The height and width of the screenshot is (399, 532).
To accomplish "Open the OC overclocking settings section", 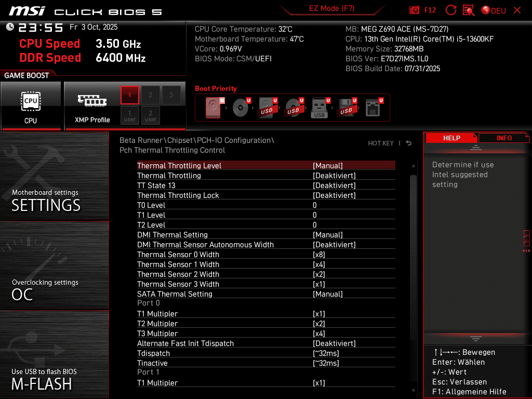I will [x=54, y=265].
